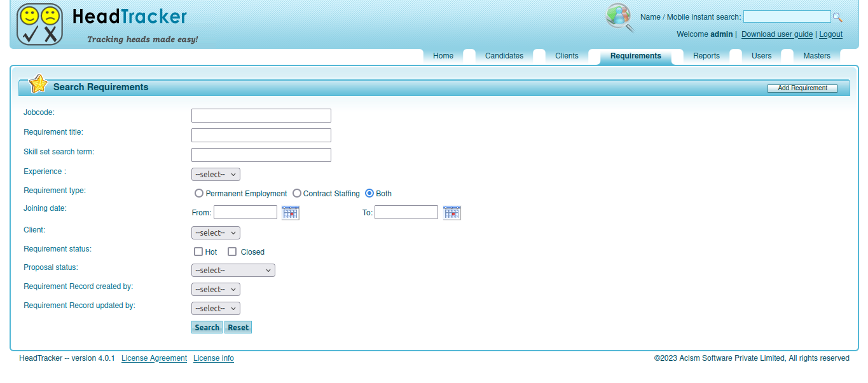Go to the Home tab

point(443,56)
